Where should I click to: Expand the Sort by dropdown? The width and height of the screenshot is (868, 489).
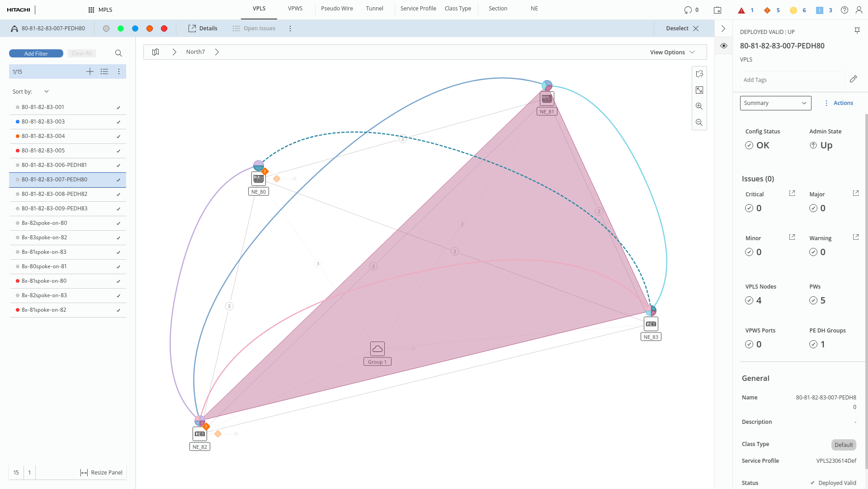(46, 91)
